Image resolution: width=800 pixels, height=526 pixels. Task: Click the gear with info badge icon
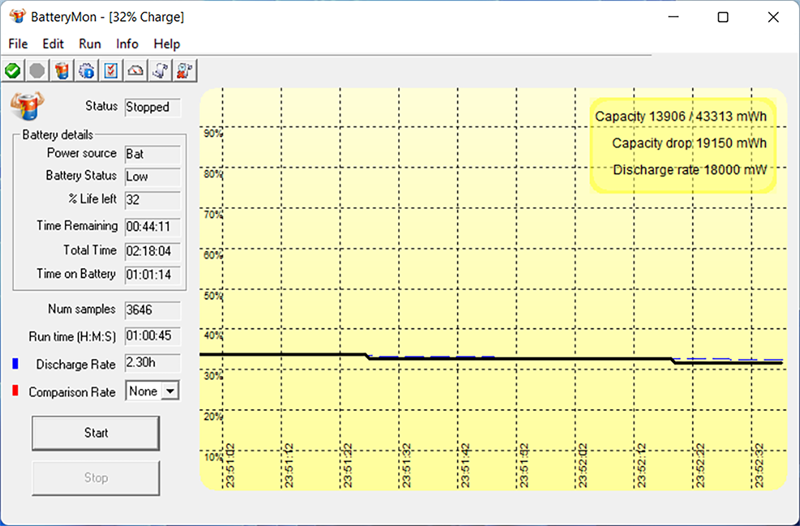(x=86, y=70)
